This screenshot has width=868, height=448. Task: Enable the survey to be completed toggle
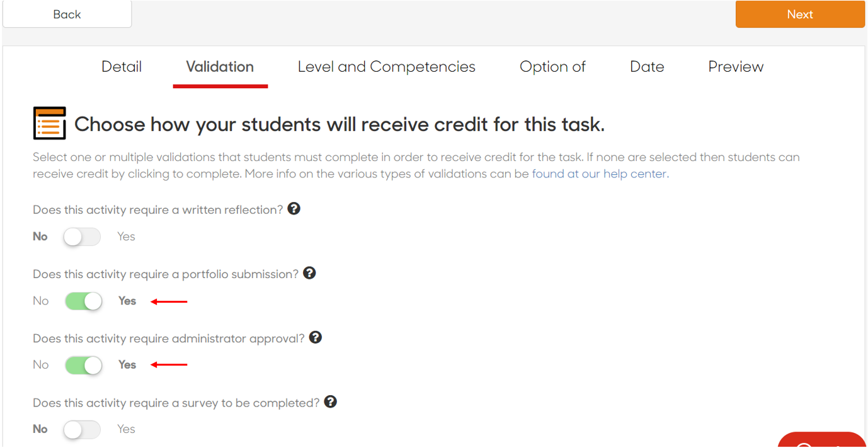82,429
